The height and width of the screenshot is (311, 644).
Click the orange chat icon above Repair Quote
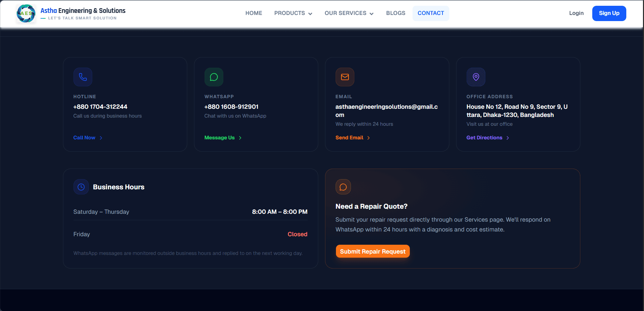pos(343,187)
